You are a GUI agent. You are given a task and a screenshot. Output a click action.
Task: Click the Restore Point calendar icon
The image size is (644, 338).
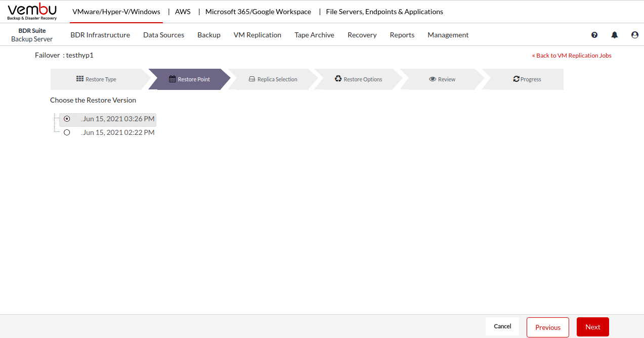click(x=173, y=79)
